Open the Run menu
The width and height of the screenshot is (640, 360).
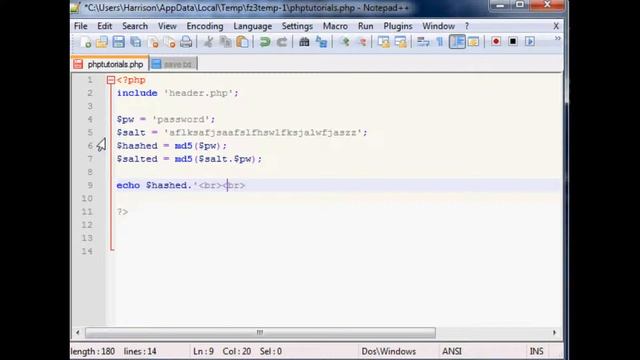(366, 26)
